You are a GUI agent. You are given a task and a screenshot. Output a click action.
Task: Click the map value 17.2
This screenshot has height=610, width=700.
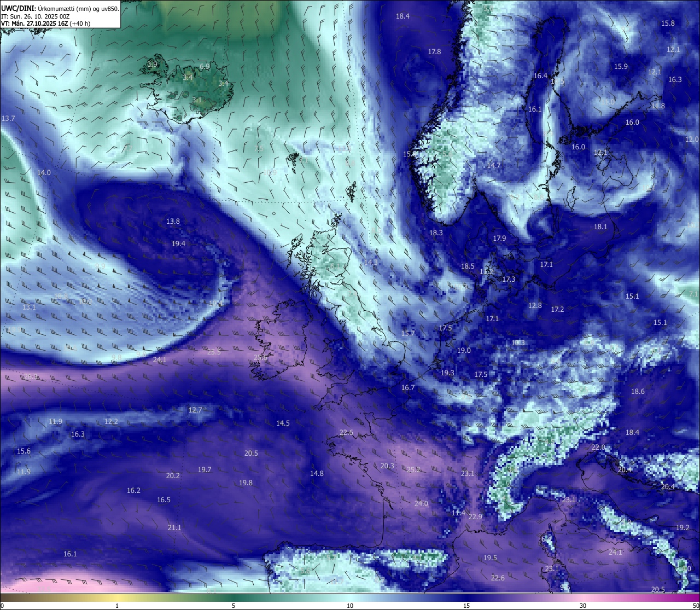pyautogui.click(x=557, y=309)
